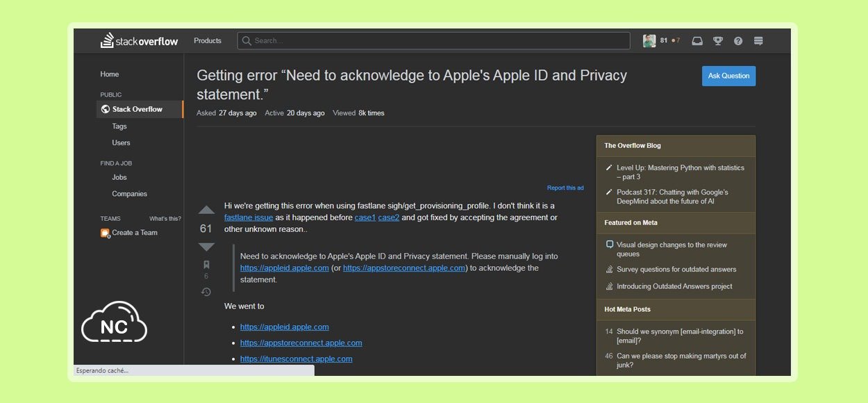Open appstoreconnect.apple.com in the bullet list
This screenshot has height=403, width=868.
pyautogui.click(x=301, y=343)
